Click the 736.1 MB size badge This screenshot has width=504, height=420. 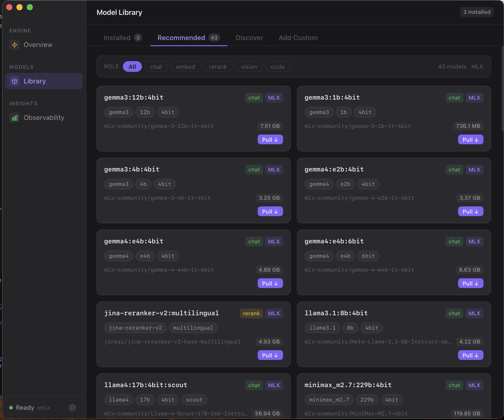click(x=468, y=126)
